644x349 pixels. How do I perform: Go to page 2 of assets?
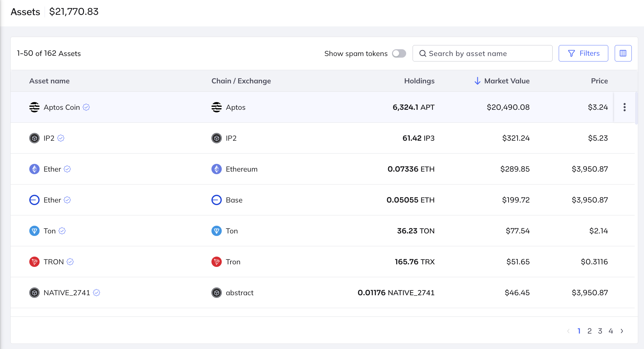[590, 331]
